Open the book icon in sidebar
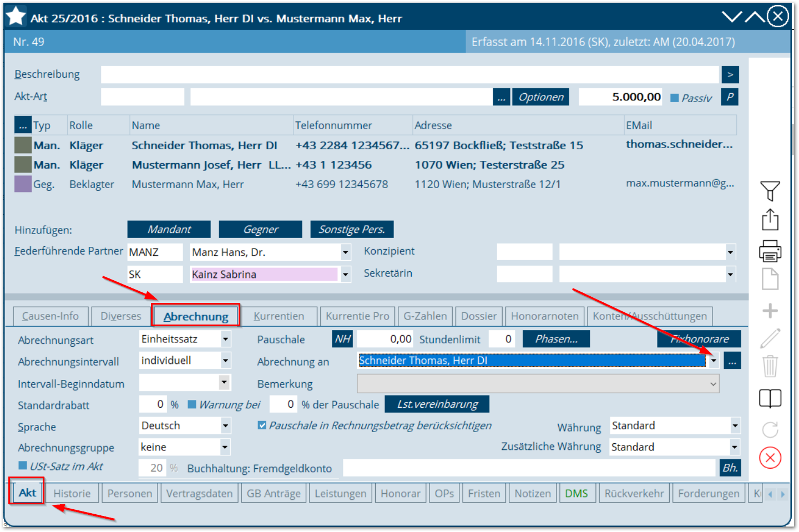This screenshot has width=799, height=532. (x=770, y=398)
